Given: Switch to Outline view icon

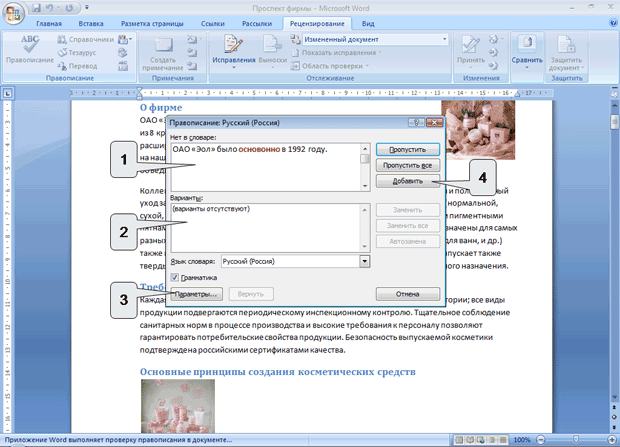Looking at the screenshot, I should click(x=492, y=439).
